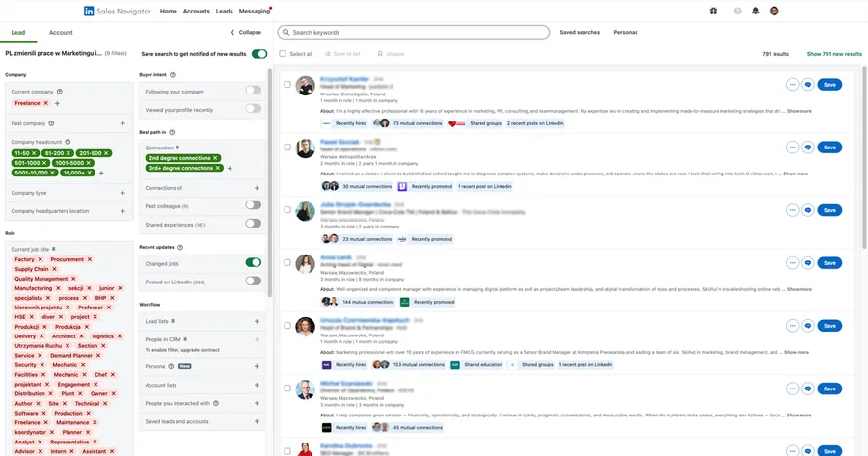Open Leads in navigation
Image resolution: width=868 pixels, height=456 pixels.
(x=224, y=11)
